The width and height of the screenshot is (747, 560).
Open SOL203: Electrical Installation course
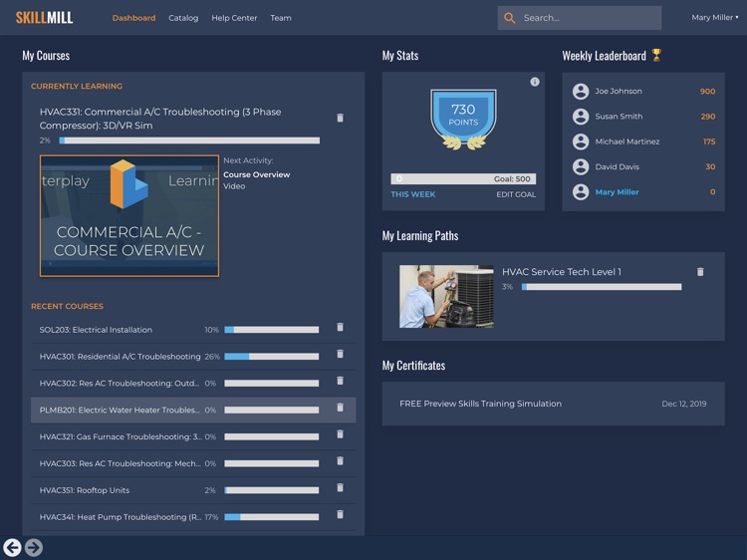[96, 330]
